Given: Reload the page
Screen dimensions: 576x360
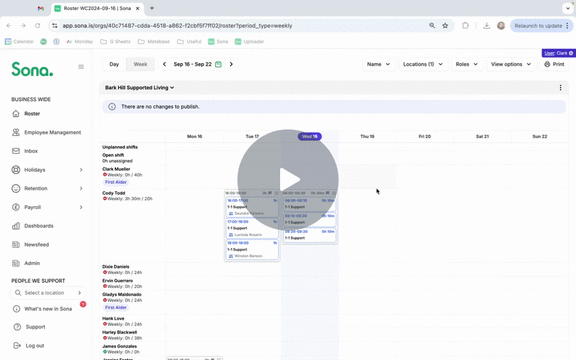Looking at the screenshot, I should [x=37, y=26].
